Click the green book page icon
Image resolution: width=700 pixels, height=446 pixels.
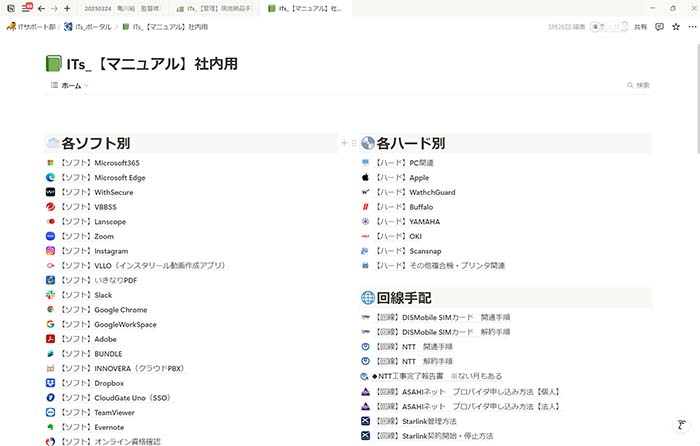(x=54, y=63)
